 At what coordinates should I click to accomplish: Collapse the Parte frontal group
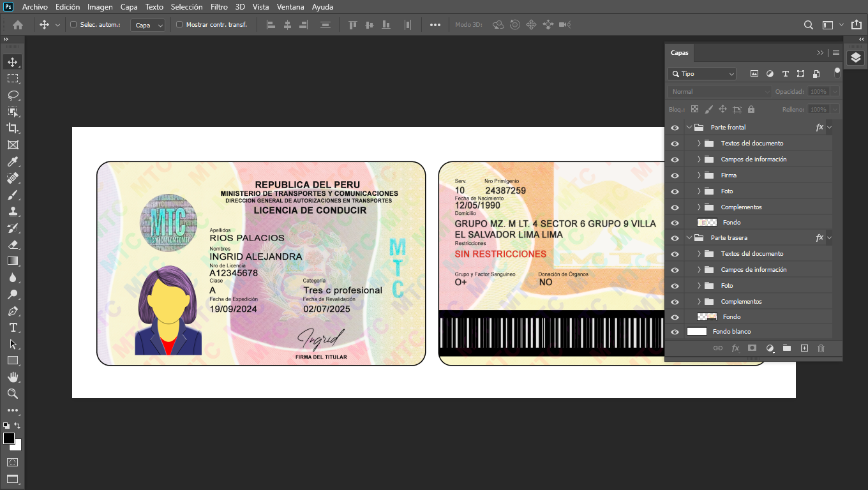click(x=689, y=128)
